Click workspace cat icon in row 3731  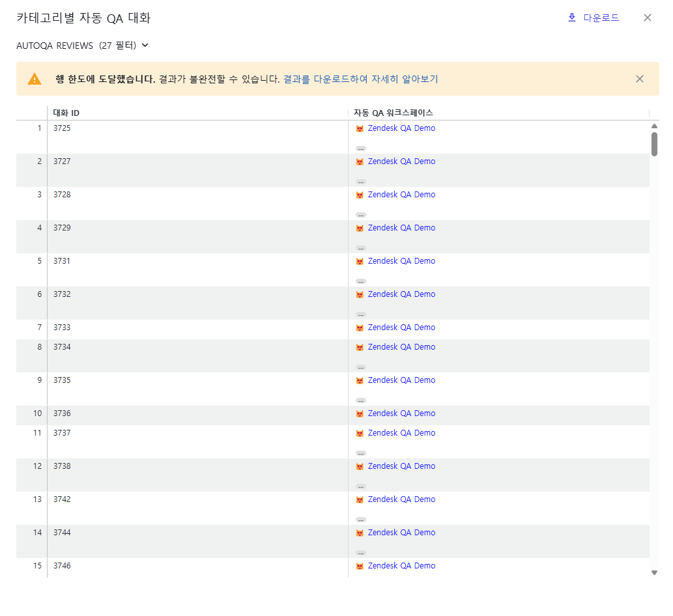click(x=360, y=261)
